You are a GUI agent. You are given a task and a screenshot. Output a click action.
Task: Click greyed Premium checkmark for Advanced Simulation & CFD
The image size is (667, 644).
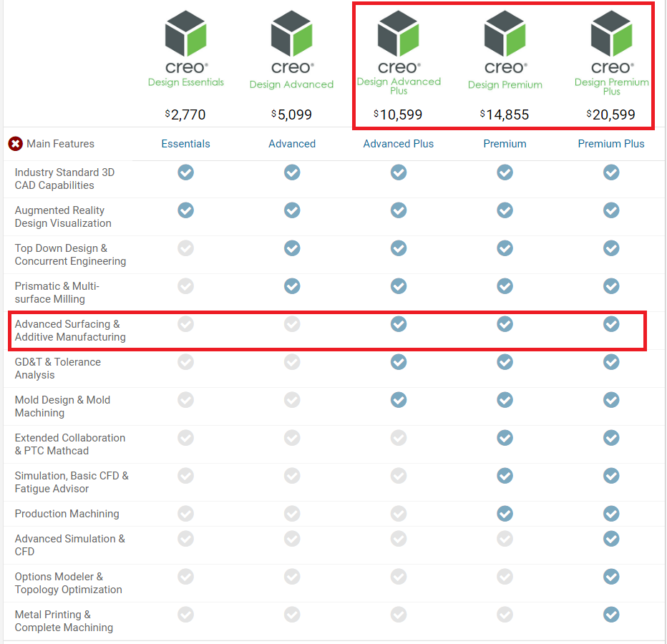(x=505, y=539)
